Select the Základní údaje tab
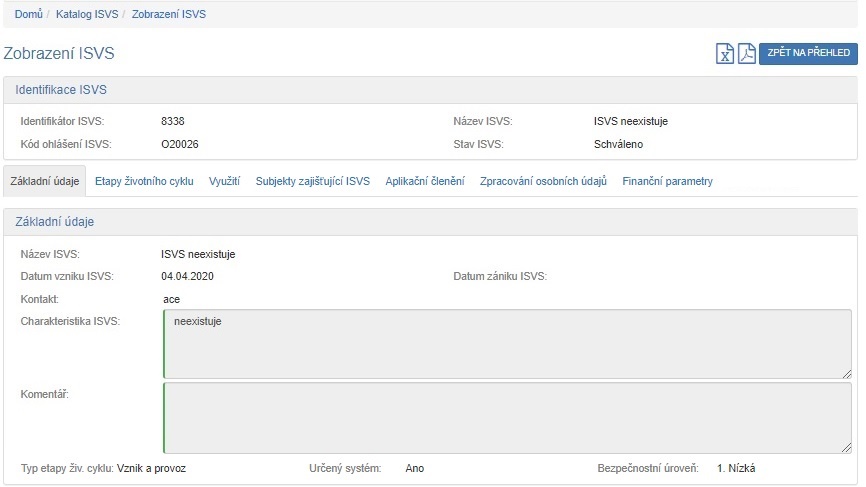Viewport: 866px width, 487px height. [44, 182]
